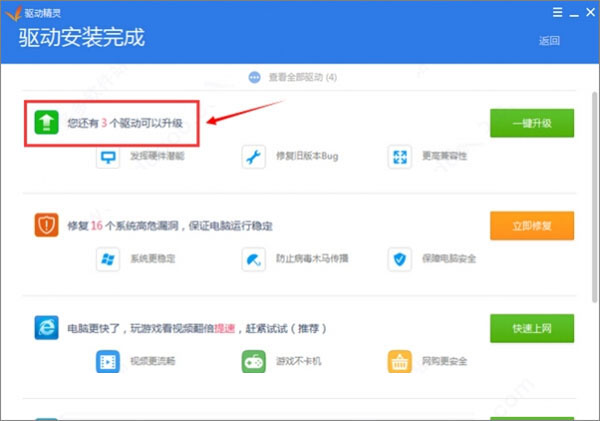Click the 防止病毒木马传播 umbrella icon
The width and height of the screenshot is (600, 421).
[x=253, y=260]
